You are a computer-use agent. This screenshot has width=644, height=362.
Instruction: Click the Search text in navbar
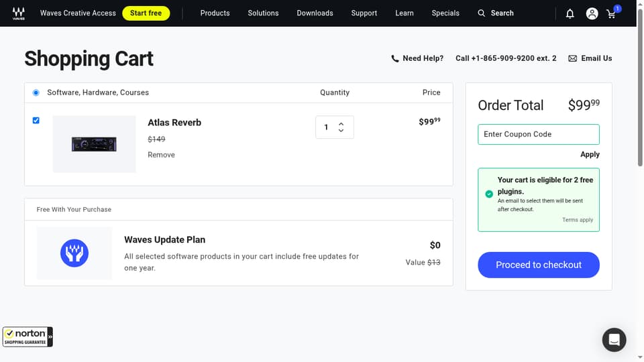tap(502, 13)
